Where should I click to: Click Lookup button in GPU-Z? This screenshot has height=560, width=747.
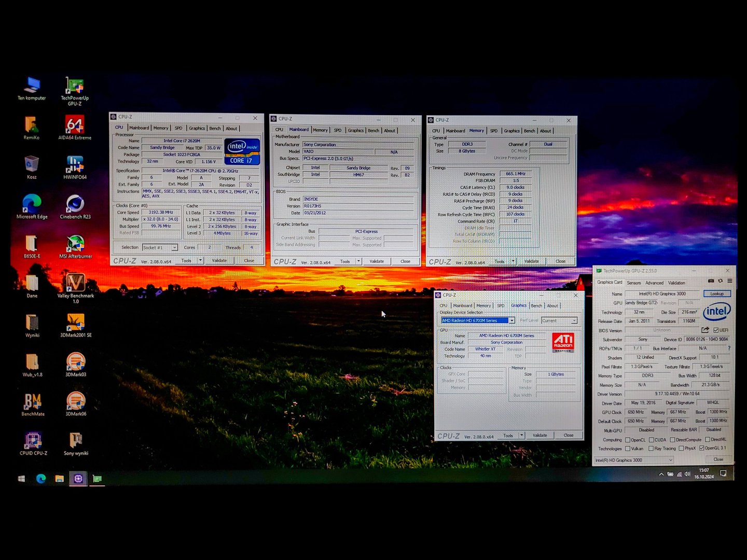pos(717,293)
